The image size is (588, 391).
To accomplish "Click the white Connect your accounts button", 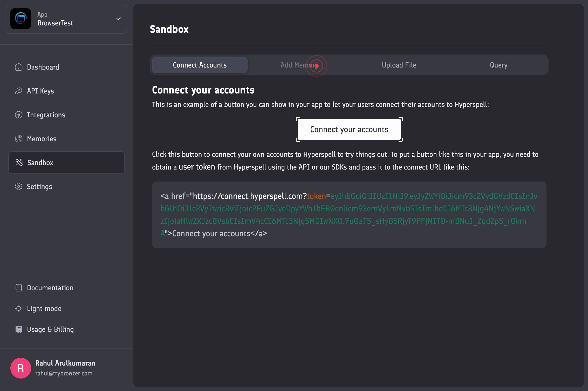I will click(x=349, y=129).
